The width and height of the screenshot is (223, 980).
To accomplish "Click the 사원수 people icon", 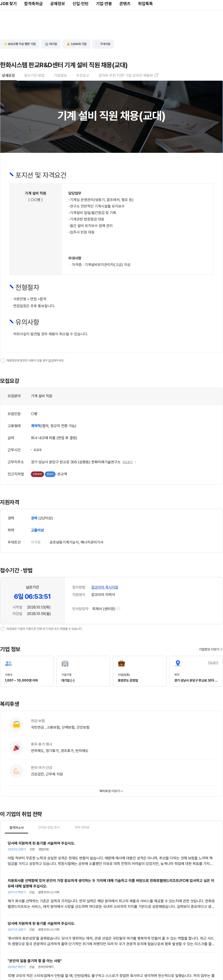I will click(9, 663).
